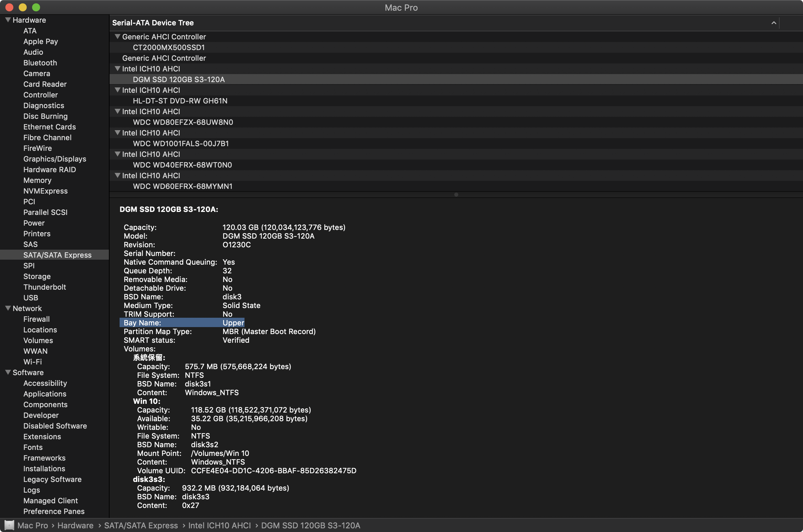This screenshot has height=532, width=803.
Task: Collapse Intel ICH10 AHCI above WD60EFRX drive
Action: coord(118,176)
